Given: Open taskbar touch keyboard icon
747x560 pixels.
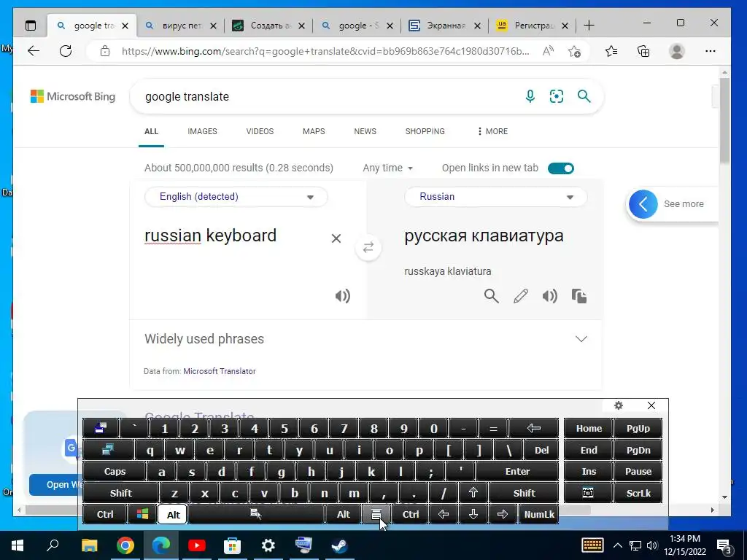Looking at the screenshot, I should click(x=592, y=545).
